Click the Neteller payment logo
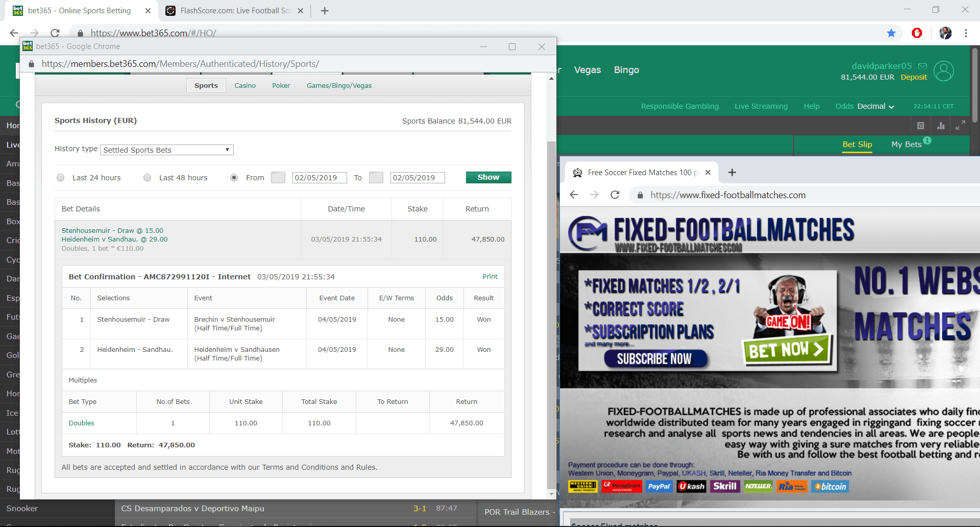 click(758, 486)
